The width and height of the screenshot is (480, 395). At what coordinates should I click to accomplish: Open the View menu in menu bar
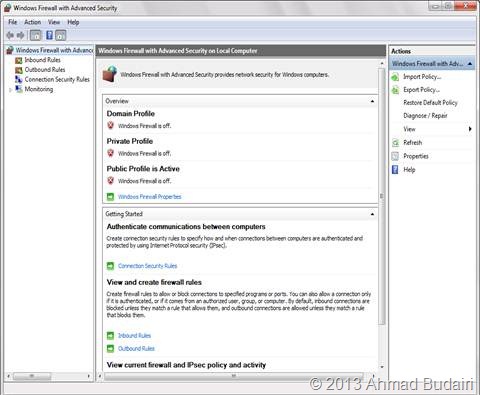(54, 22)
